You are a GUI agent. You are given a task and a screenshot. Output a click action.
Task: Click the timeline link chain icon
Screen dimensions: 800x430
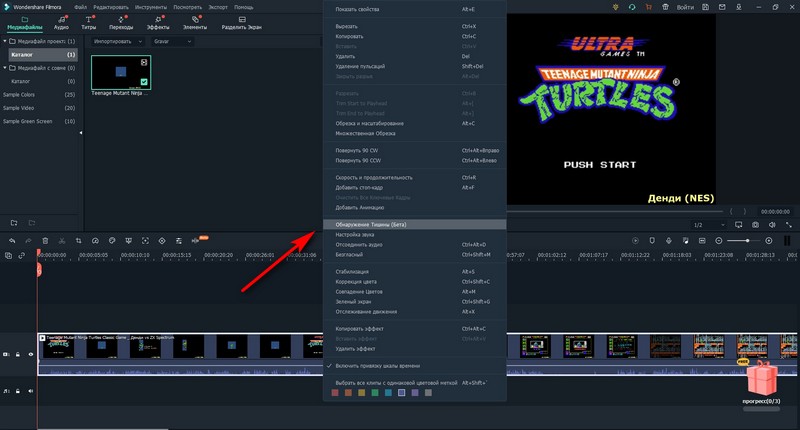click(21, 256)
